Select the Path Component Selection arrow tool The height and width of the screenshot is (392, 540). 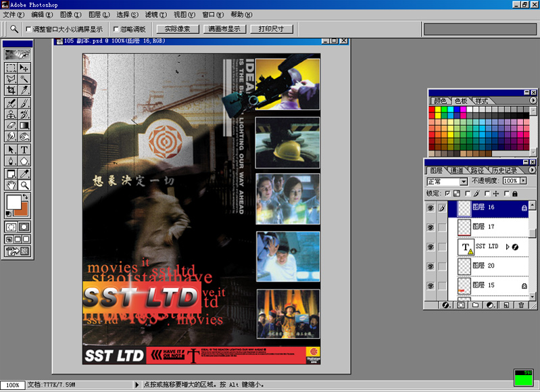point(11,150)
